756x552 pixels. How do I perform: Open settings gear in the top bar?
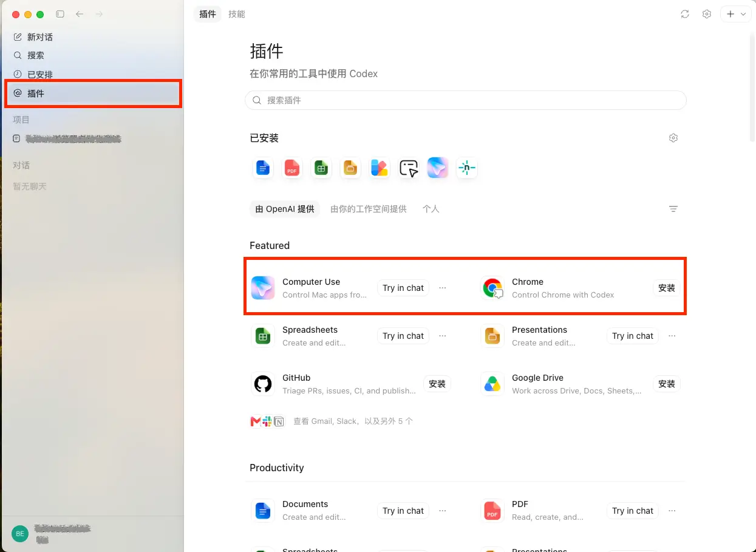(707, 14)
